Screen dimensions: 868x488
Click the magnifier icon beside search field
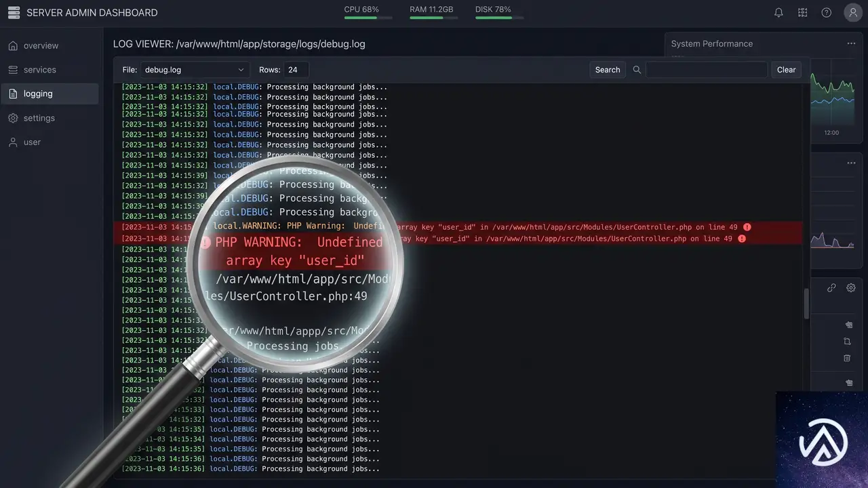[637, 70]
